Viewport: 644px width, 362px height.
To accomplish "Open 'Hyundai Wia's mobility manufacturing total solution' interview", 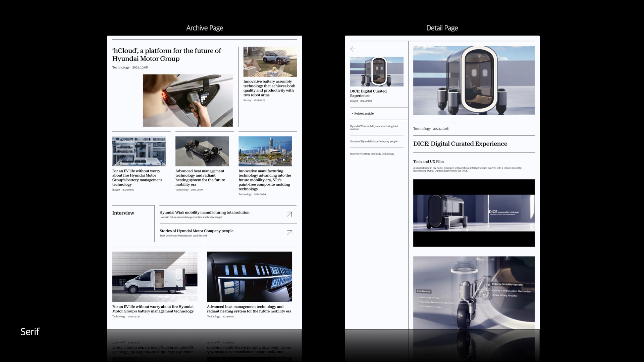I will (x=204, y=213).
